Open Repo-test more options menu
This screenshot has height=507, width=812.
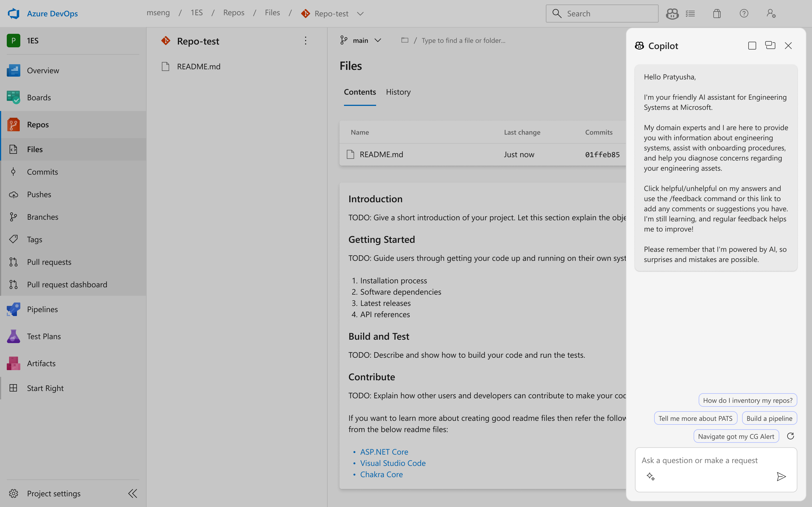[x=305, y=41]
